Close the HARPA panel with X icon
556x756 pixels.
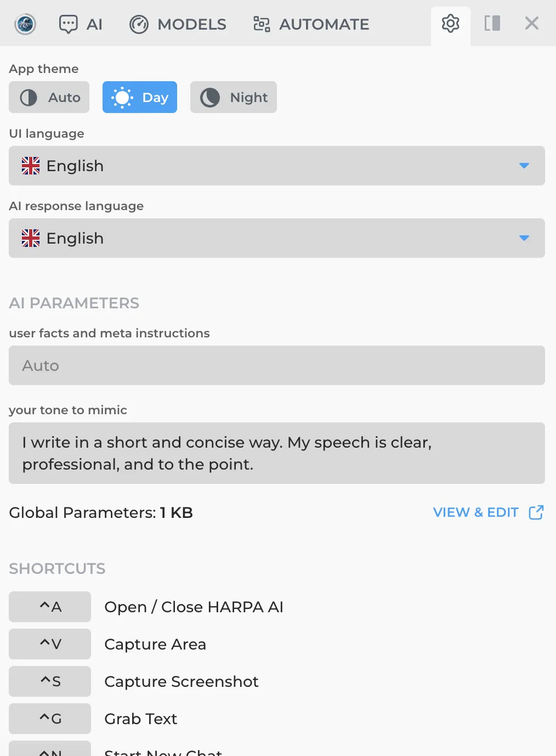[x=531, y=24]
